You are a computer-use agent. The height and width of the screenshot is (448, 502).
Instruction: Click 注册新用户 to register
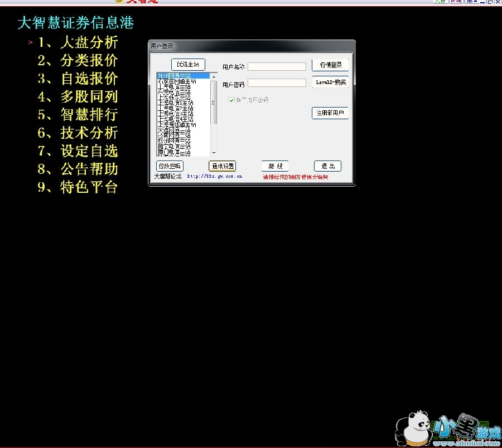click(x=330, y=113)
